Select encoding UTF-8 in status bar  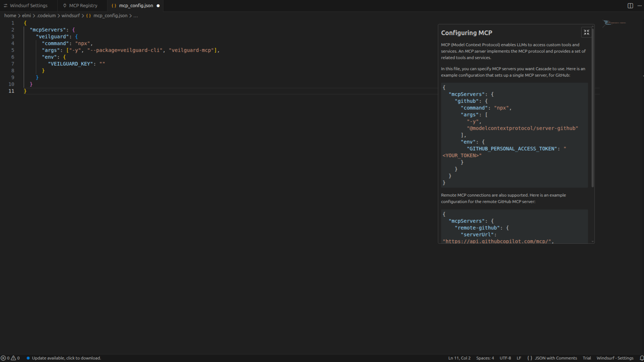click(505, 358)
